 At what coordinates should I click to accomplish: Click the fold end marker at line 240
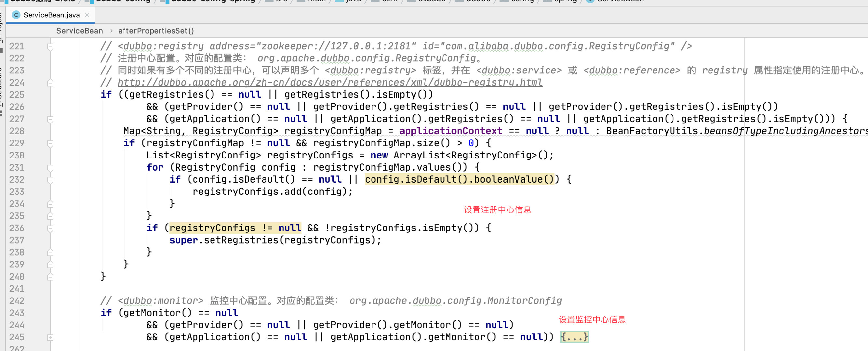pyautogui.click(x=50, y=277)
